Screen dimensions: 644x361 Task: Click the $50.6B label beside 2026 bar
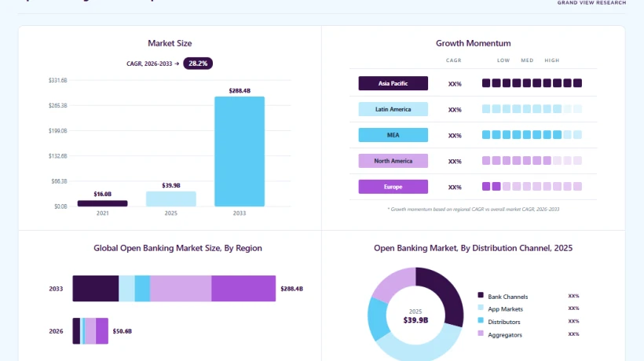[x=123, y=331]
